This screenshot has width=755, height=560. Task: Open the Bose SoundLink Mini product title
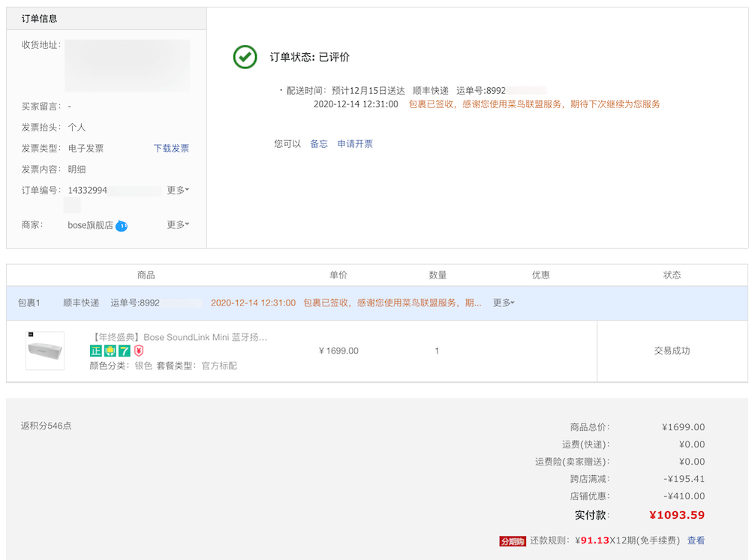(x=178, y=337)
